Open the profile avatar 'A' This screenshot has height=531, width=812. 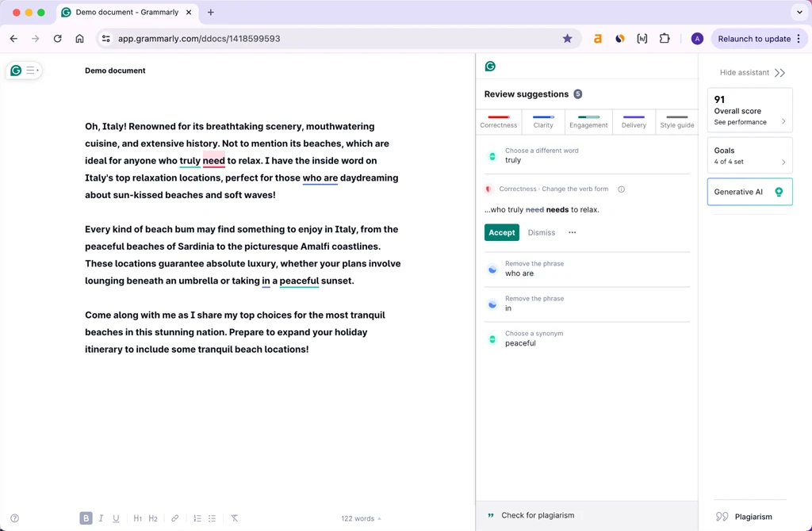coord(697,39)
